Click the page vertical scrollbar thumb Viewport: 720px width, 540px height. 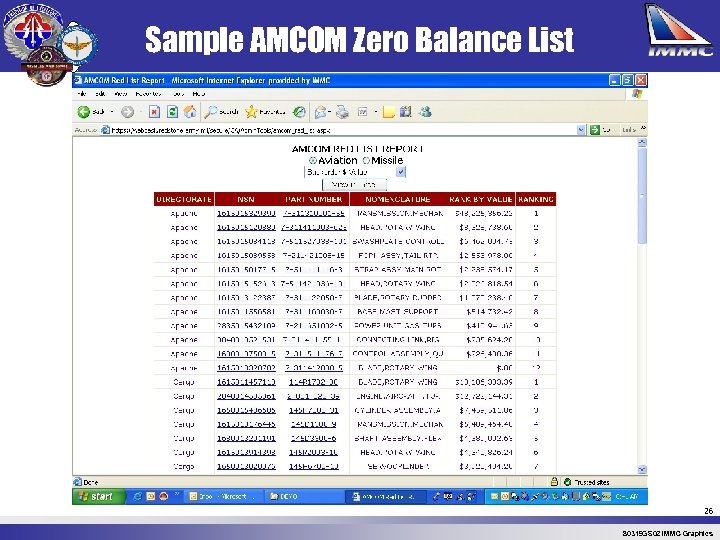coord(642,196)
